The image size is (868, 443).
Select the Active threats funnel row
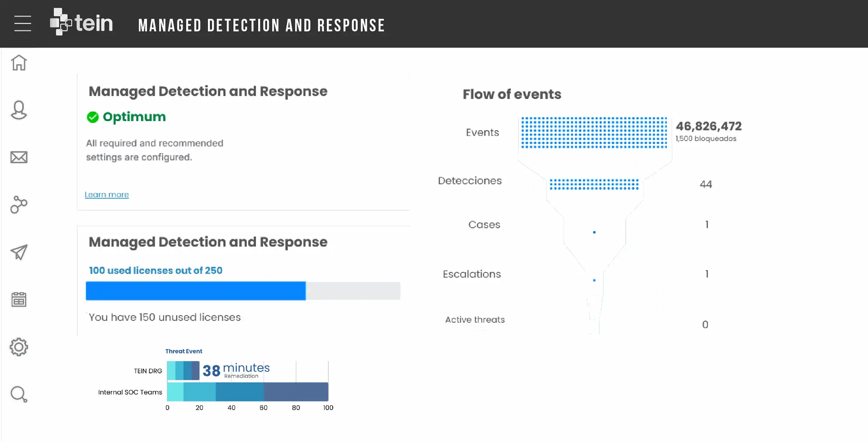tap(475, 320)
